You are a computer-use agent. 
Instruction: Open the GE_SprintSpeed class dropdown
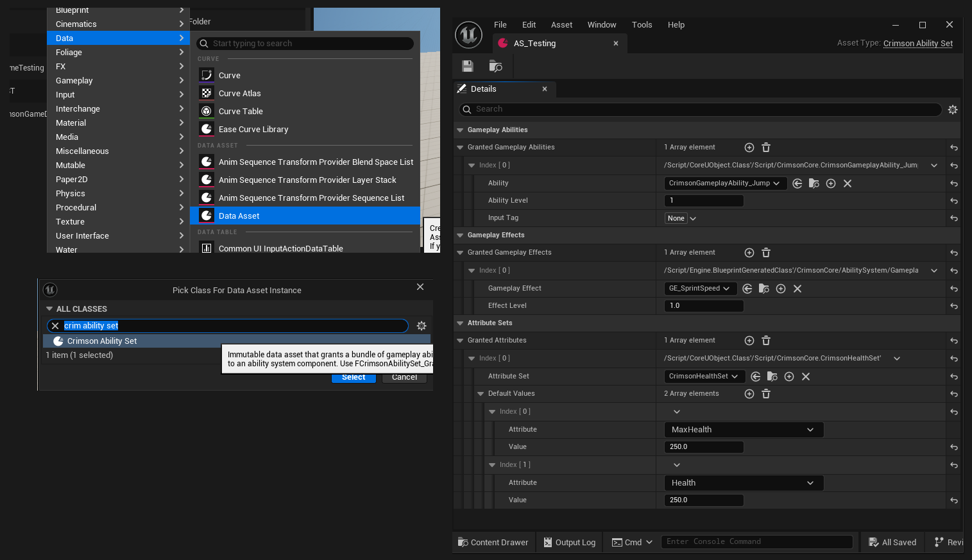coord(700,289)
